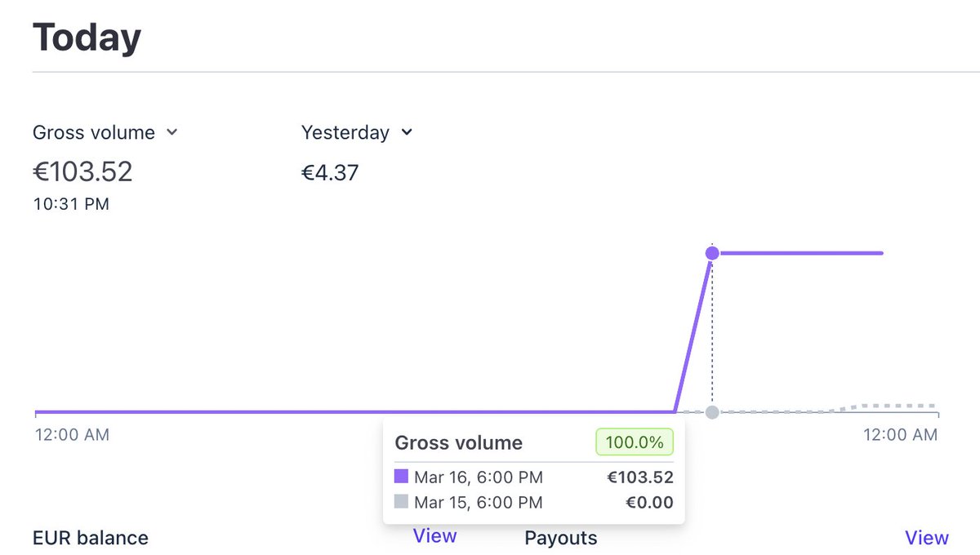
Task: Click the right 12:00 AM axis label
Action: point(901,435)
